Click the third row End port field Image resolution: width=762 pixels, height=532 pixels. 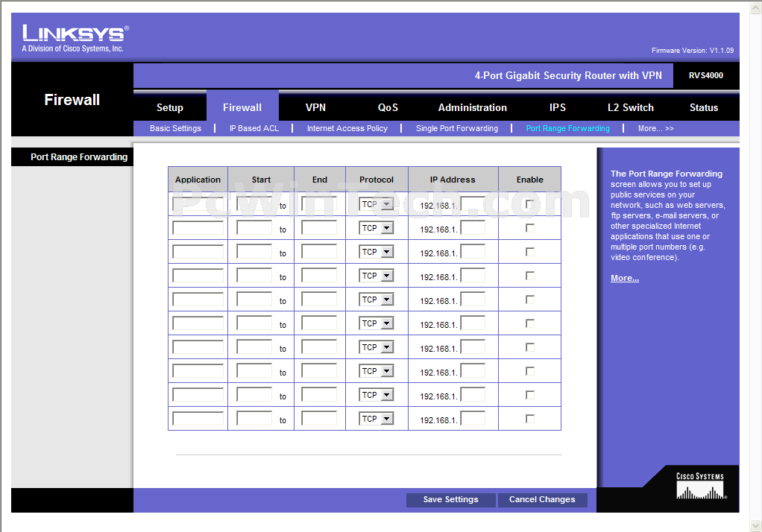[319, 252]
